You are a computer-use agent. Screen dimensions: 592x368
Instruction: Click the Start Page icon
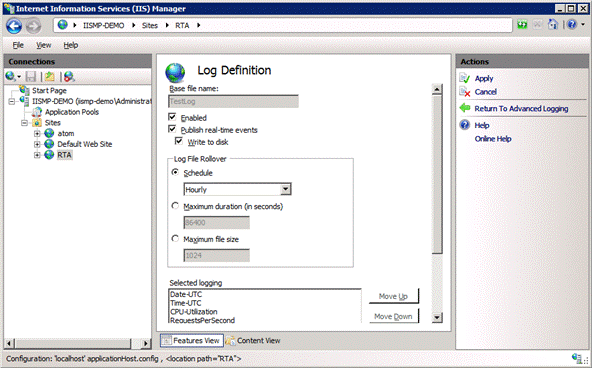click(25, 90)
